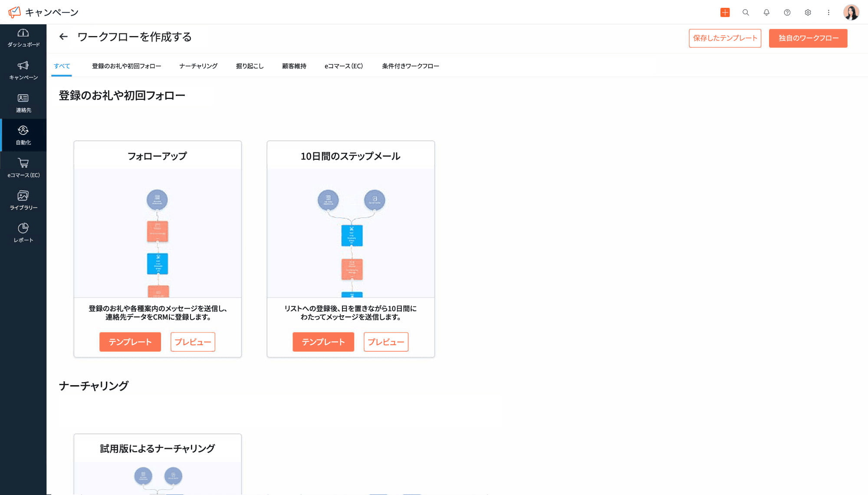Click the 試用版によるナーチャリング card title
This screenshot has width=868, height=495.
157,449
